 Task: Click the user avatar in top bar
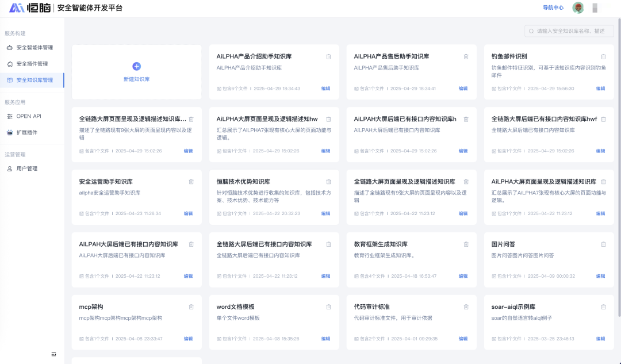pyautogui.click(x=578, y=8)
